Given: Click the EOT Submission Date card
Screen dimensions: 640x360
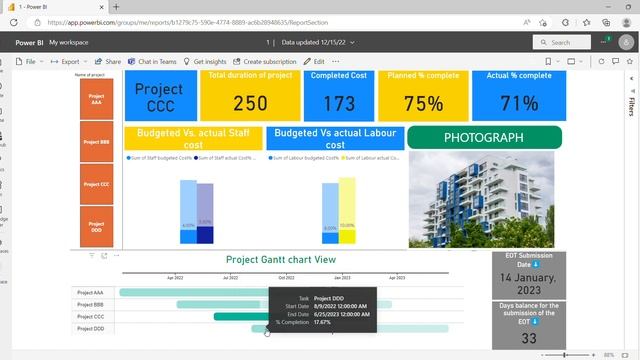Looking at the screenshot, I should click(529, 276).
